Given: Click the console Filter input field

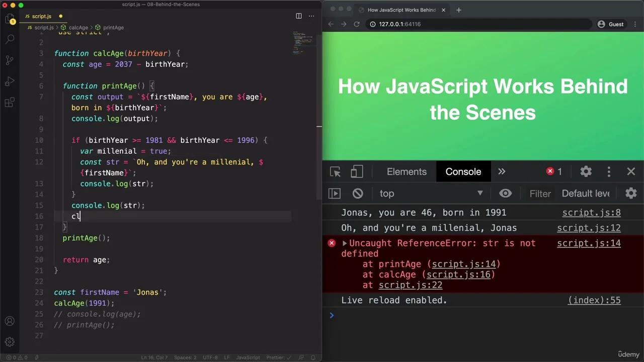Looking at the screenshot, I should pyautogui.click(x=540, y=194).
